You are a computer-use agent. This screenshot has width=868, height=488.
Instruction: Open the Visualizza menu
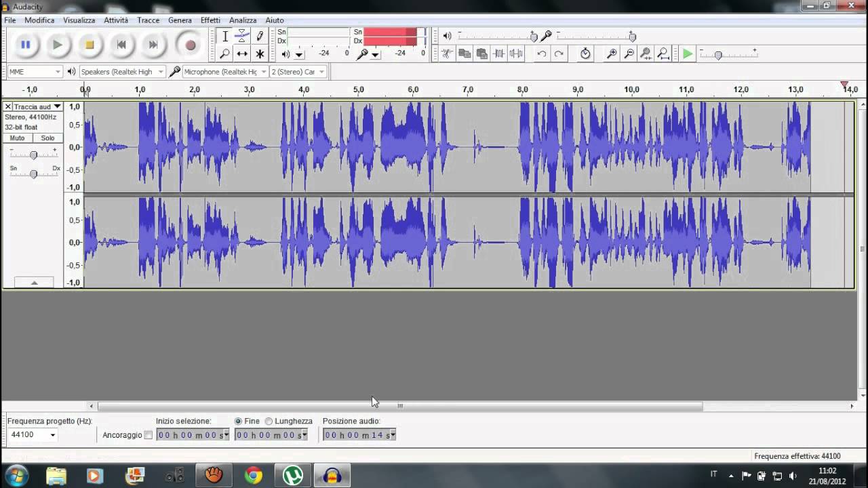(x=79, y=20)
